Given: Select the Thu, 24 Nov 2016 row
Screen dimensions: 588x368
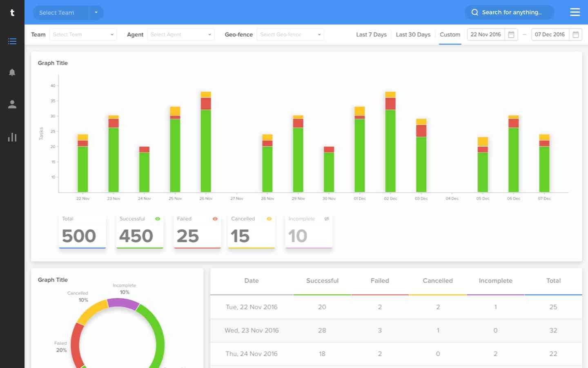Looking at the screenshot, I should click(x=396, y=354).
